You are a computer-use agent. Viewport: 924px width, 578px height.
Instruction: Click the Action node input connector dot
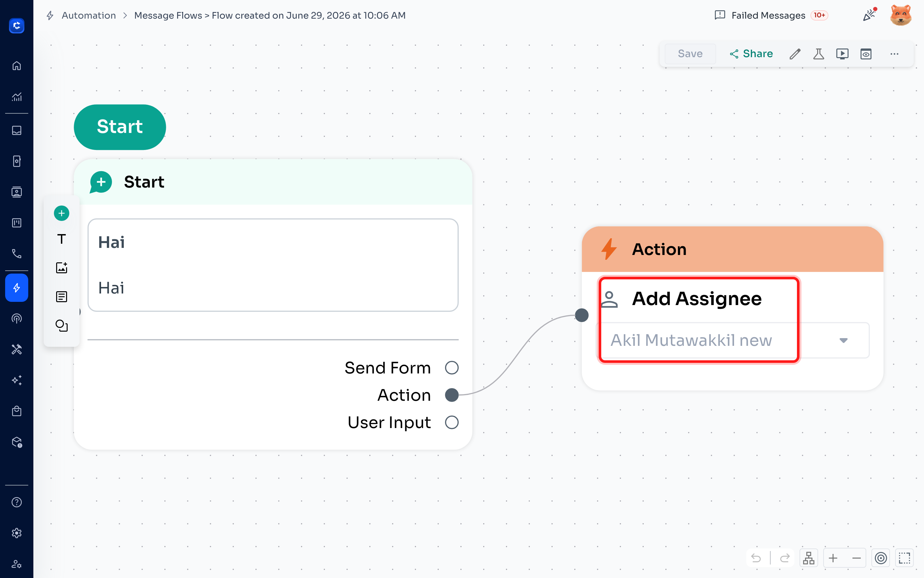pyautogui.click(x=581, y=315)
